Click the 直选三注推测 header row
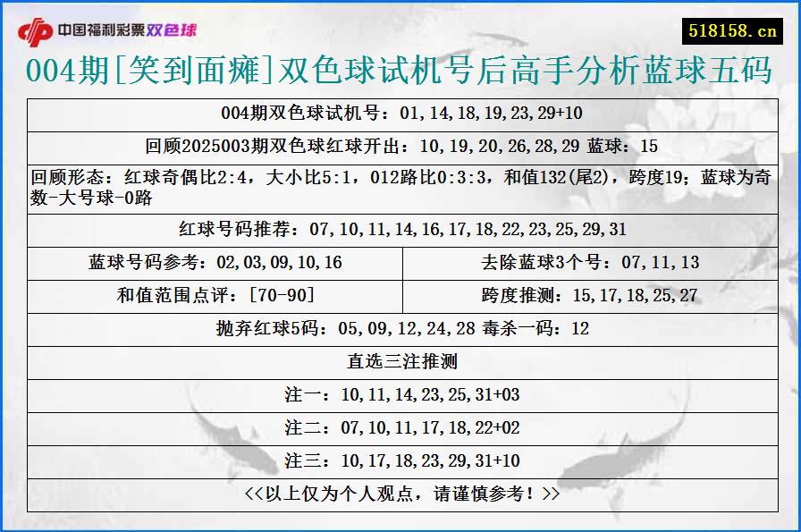801x532 pixels. (x=400, y=359)
